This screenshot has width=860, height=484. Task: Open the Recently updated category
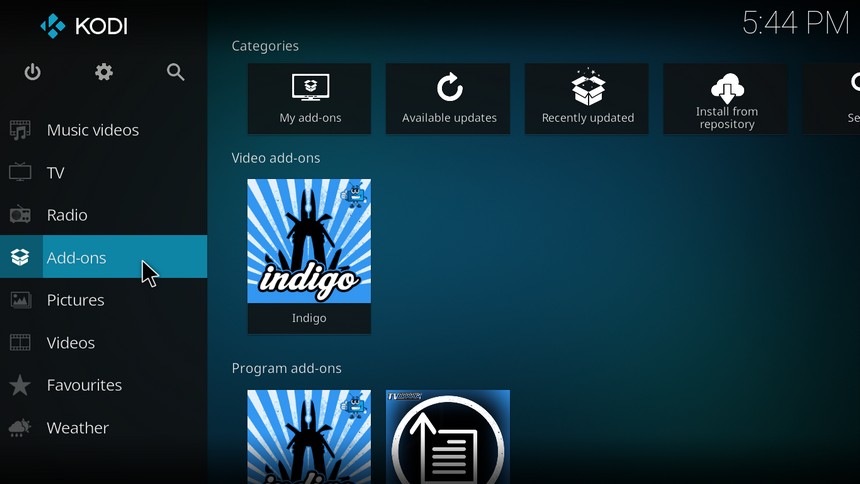[x=587, y=99]
